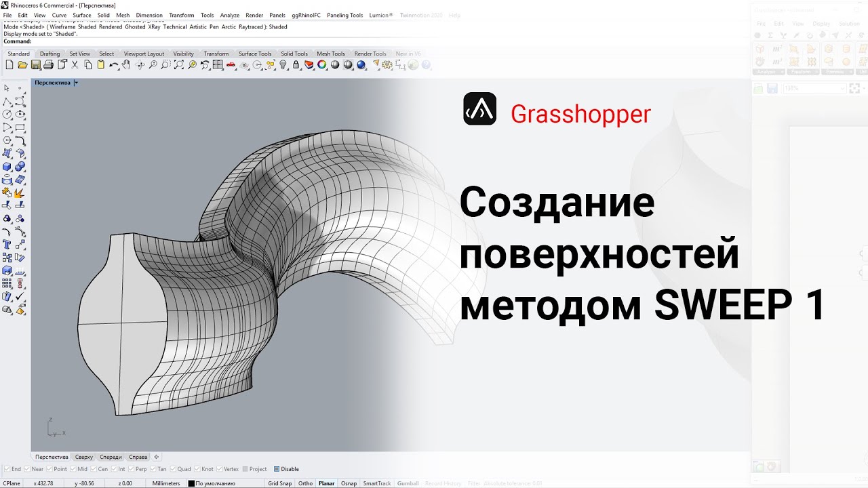This screenshot has height=488, width=868.
Task: Toggle Osnap in status bar
Action: coord(349,483)
